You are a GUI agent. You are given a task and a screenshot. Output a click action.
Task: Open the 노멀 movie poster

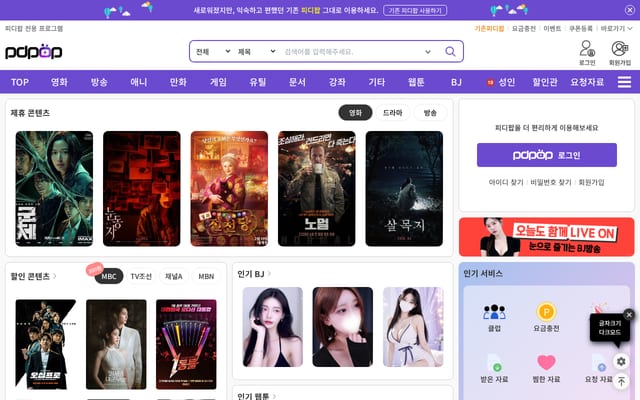click(x=317, y=189)
